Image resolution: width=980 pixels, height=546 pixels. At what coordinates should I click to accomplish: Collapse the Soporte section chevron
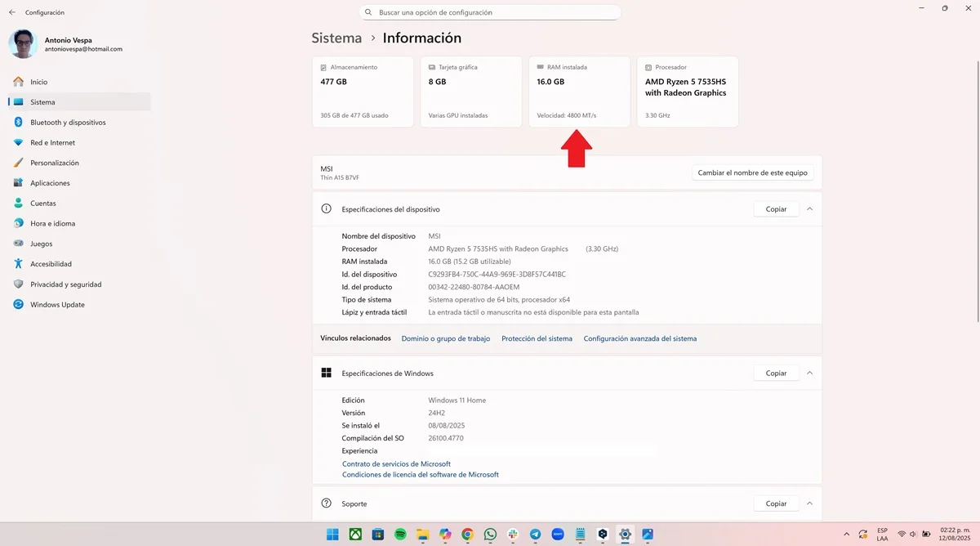(x=809, y=503)
